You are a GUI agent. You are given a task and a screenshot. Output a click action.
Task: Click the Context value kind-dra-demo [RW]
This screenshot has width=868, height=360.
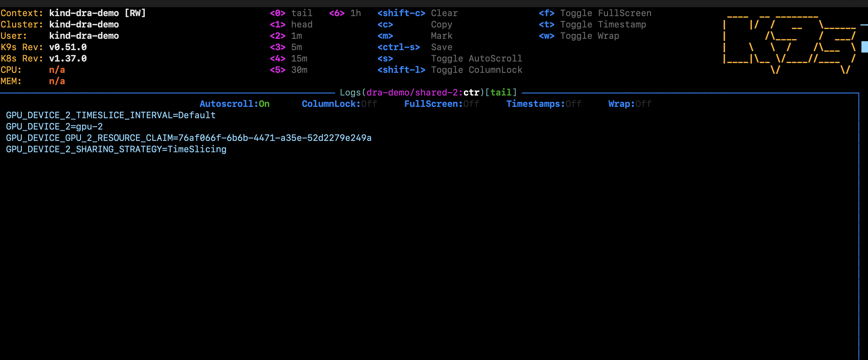pyautogui.click(x=97, y=13)
